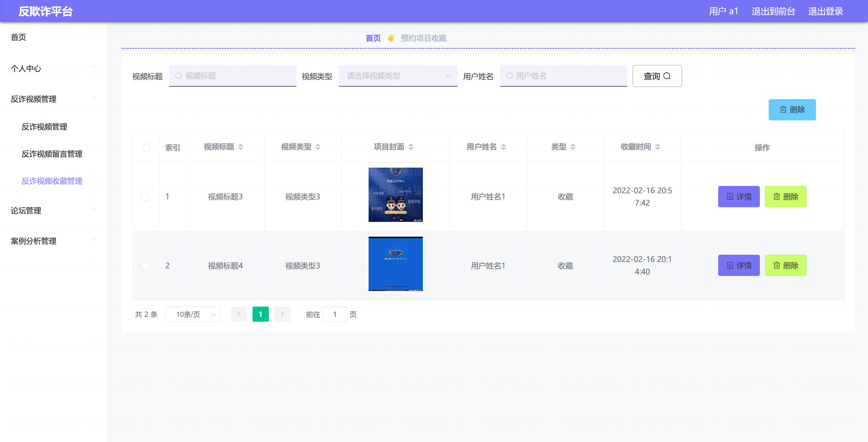Viewport: 868px width, 442px height.
Task: Check the checkbox for row 视频标题3
Action: [x=145, y=197]
